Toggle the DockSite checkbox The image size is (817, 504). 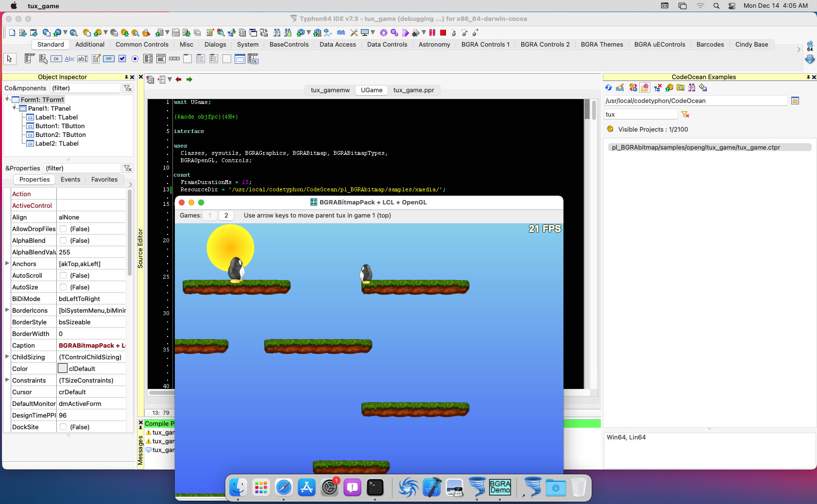point(63,427)
